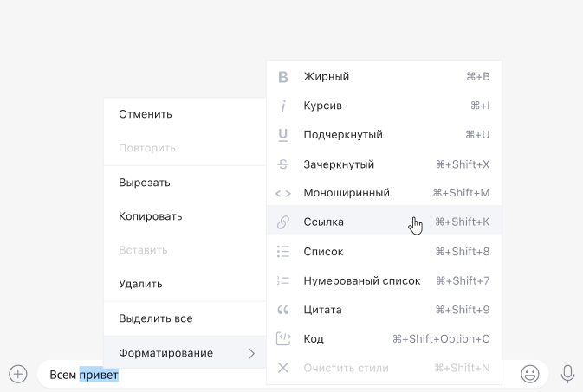The image size is (583, 392).
Task: Click the chain link icon
Action: (x=282, y=222)
